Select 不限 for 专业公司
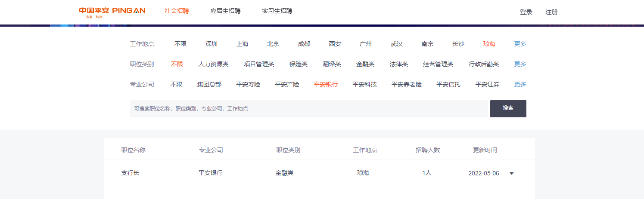Image resolution: width=644 pixels, height=199 pixels. click(x=177, y=84)
